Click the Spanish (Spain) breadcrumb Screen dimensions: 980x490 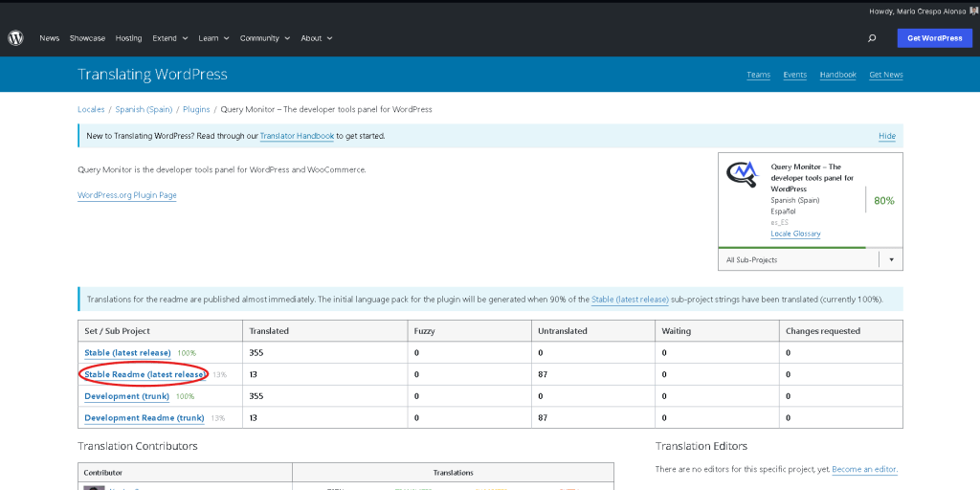pyautogui.click(x=144, y=109)
